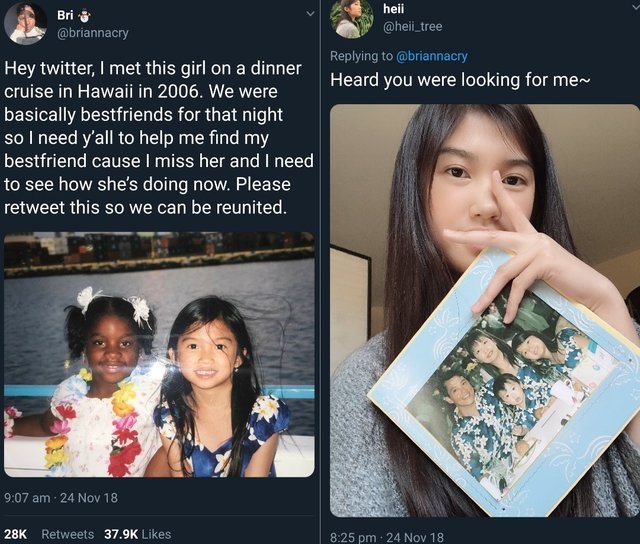The width and height of the screenshot is (640, 544).
Task: Enlarge heii's selfie with the framed photo
Action: [484, 310]
